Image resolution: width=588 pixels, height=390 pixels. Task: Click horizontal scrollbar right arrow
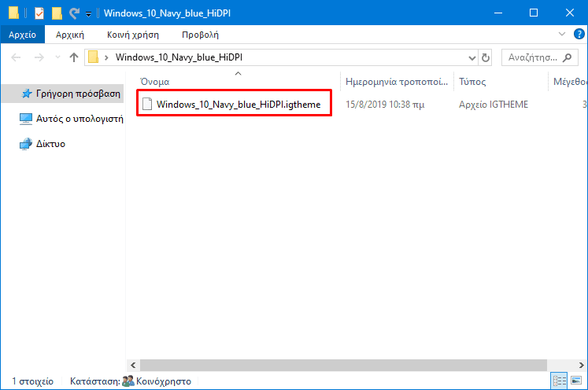click(581, 365)
